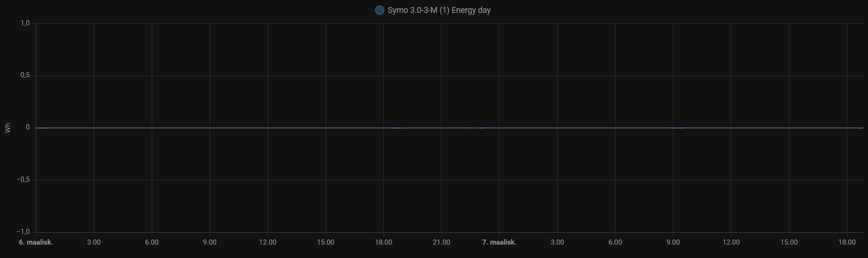The height and width of the screenshot is (258, 868).
Task: Click the '21.00' time axis label
Action: tap(441, 242)
